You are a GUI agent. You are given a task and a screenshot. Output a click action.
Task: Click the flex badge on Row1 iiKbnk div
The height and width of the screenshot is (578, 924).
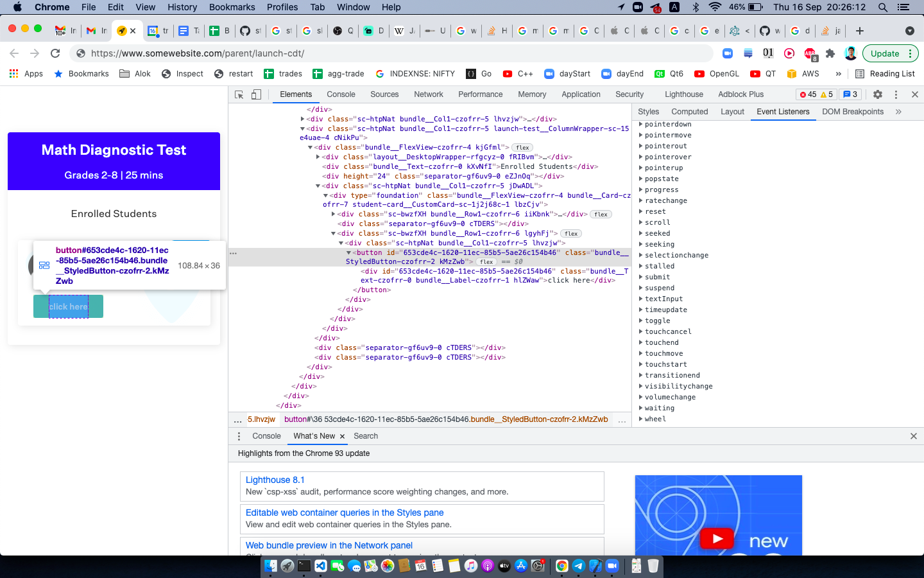(x=601, y=215)
